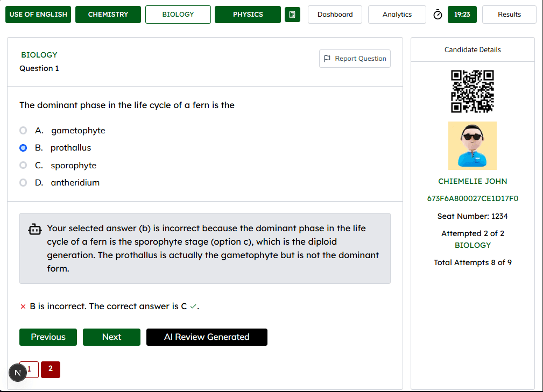Go to the Next question
The image size is (543, 392).
click(x=111, y=337)
